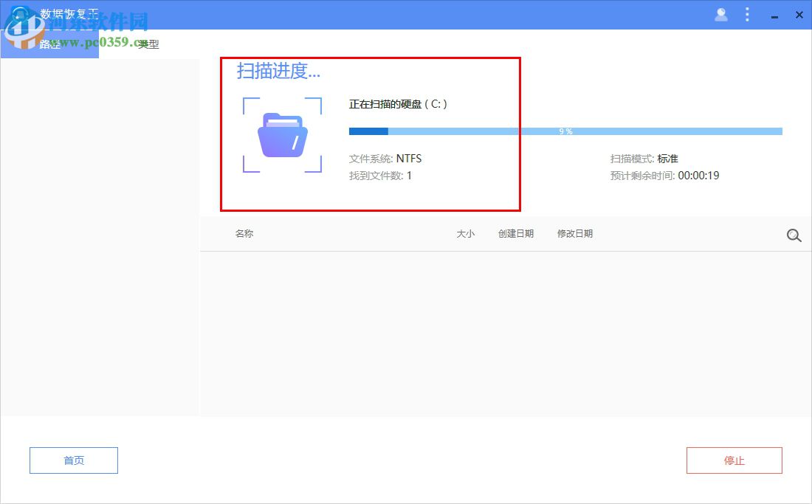Switch to the 类型 tab

147,44
